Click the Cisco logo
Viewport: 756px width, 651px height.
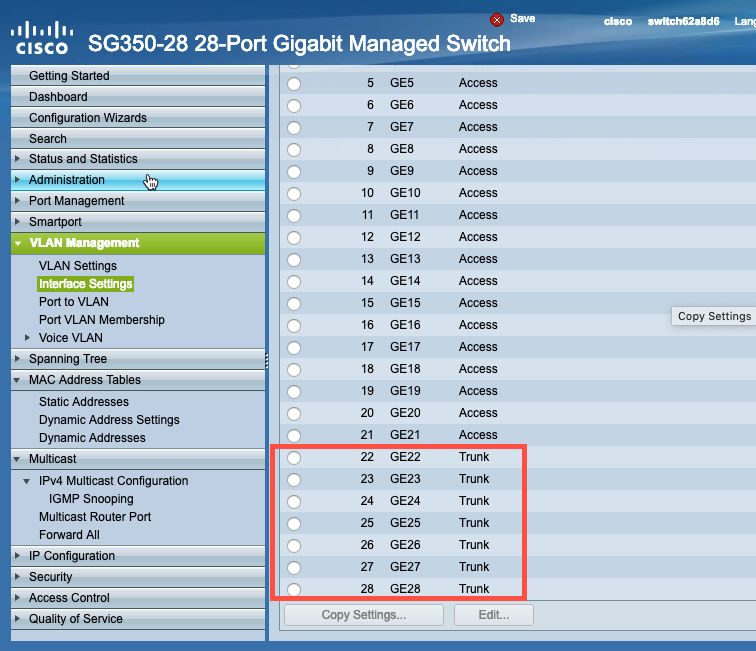click(x=42, y=38)
